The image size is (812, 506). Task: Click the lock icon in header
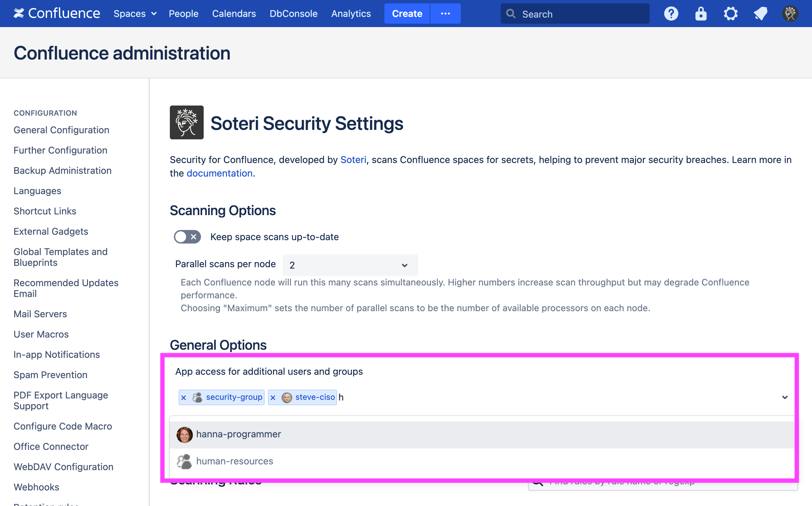[x=701, y=14]
